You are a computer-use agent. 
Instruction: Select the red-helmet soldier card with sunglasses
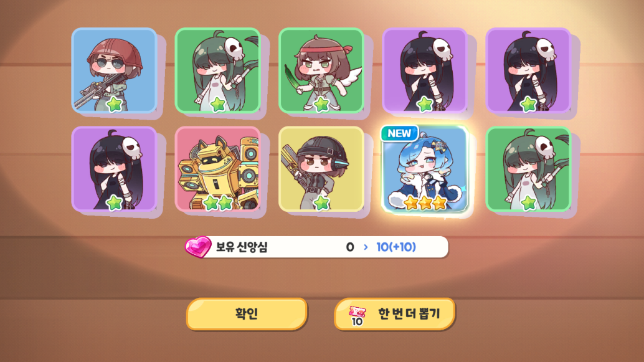114,70
